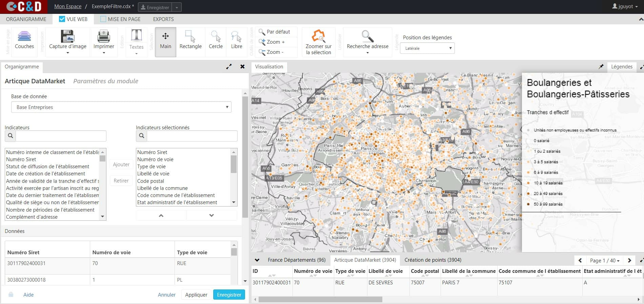Viewport: 644px width, 304px height.
Task: Select the Création de points (3904) tab
Action: pyautogui.click(x=433, y=260)
